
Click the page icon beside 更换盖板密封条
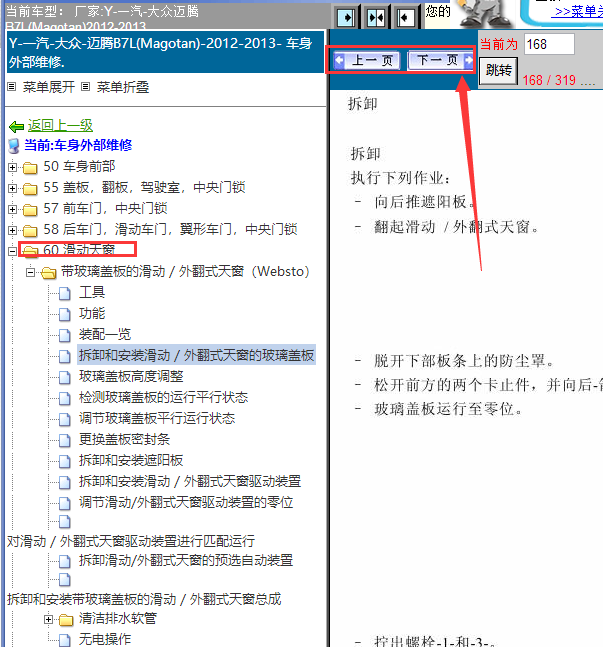click(64, 440)
